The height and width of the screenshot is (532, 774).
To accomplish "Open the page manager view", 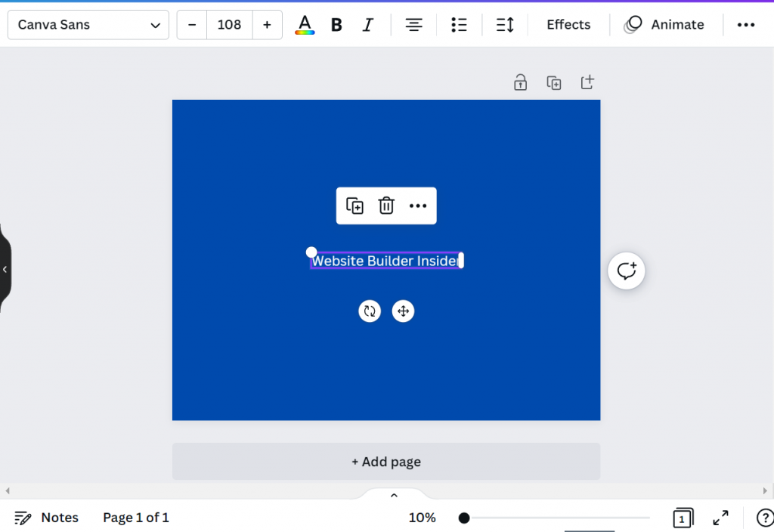I will 682,518.
